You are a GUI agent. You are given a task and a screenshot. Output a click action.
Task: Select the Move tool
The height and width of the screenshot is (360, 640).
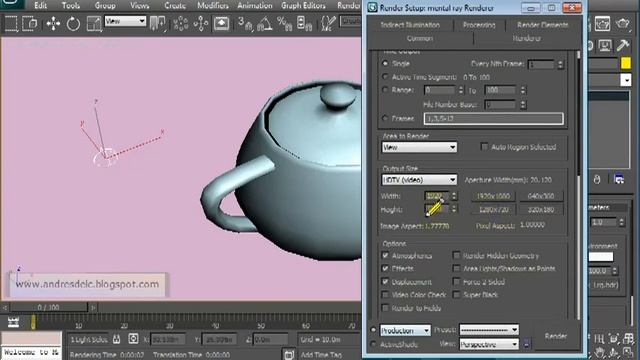(53, 24)
